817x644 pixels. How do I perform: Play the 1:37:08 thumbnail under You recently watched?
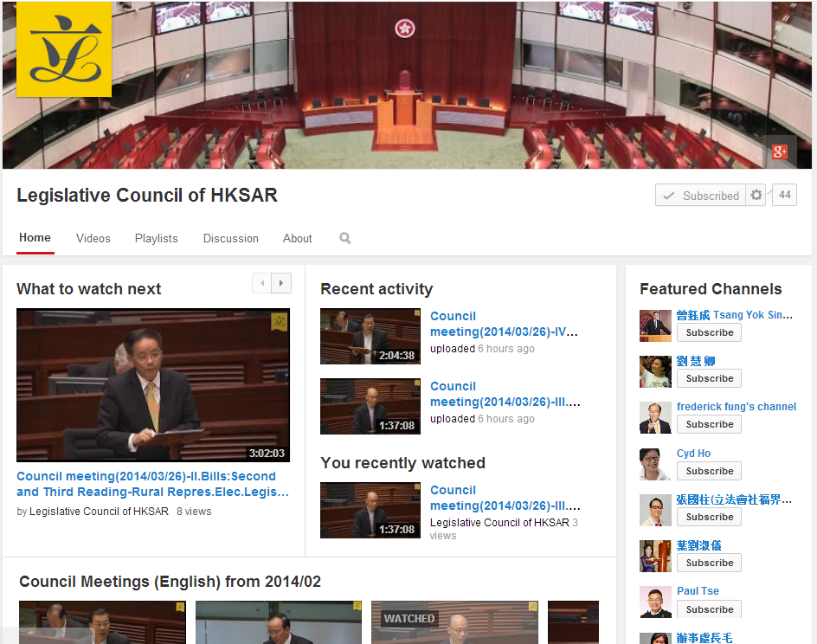(370, 510)
